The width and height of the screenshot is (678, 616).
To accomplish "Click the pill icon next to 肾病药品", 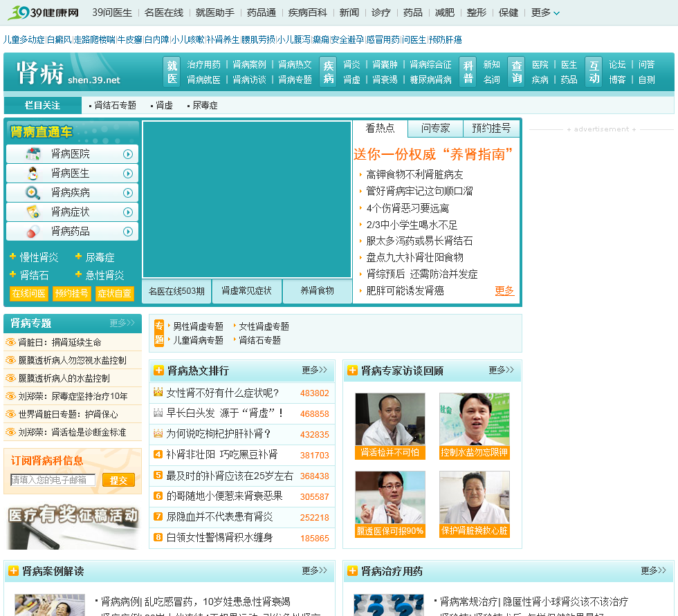I will (33, 231).
